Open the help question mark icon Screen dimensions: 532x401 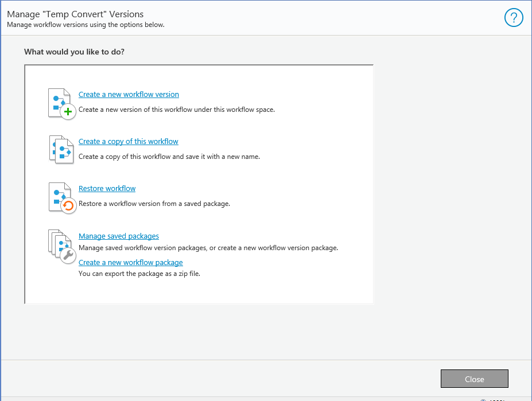tap(514, 18)
